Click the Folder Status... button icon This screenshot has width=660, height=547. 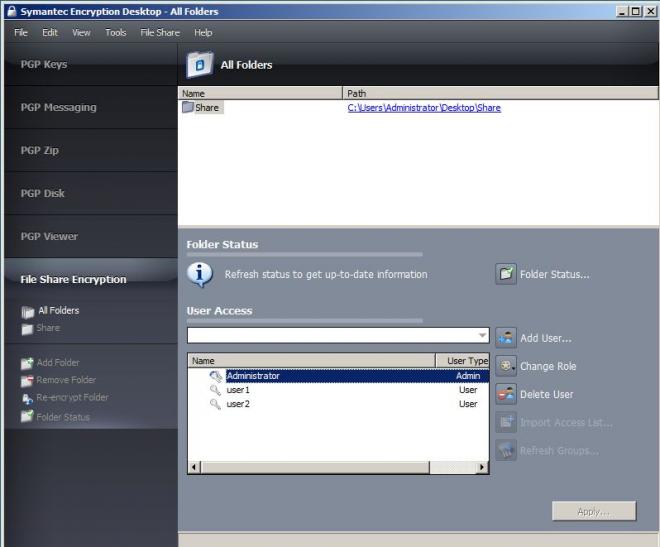point(506,274)
